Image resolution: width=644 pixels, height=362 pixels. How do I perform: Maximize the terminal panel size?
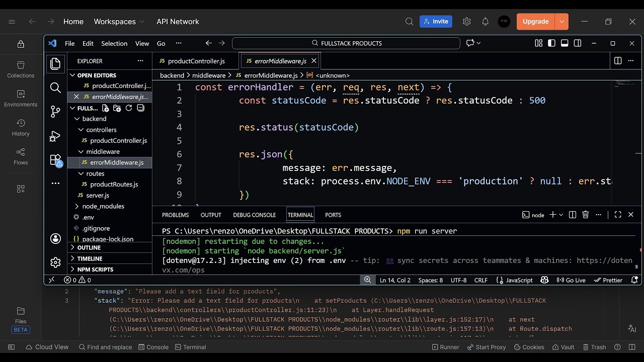pyautogui.click(x=618, y=215)
